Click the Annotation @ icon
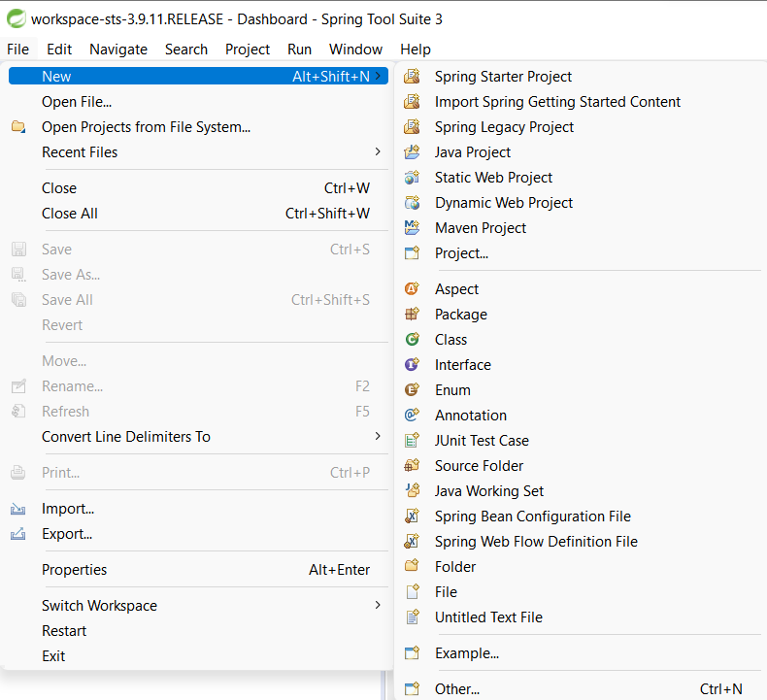This screenshot has height=700, width=767. 412,416
